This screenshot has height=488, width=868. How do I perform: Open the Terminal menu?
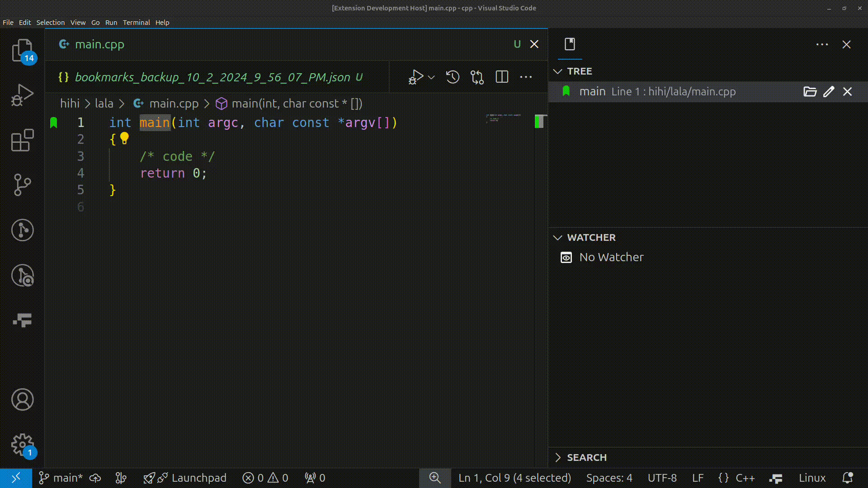(x=136, y=23)
